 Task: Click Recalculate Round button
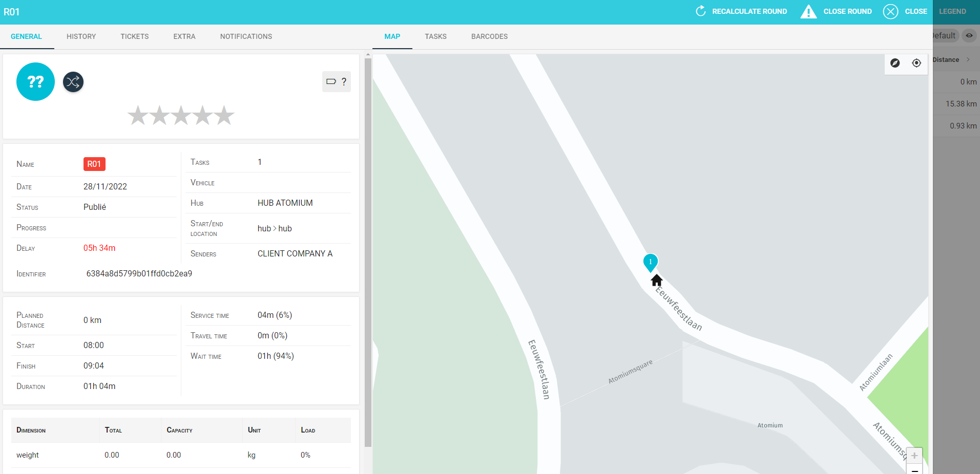tap(741, 11)
